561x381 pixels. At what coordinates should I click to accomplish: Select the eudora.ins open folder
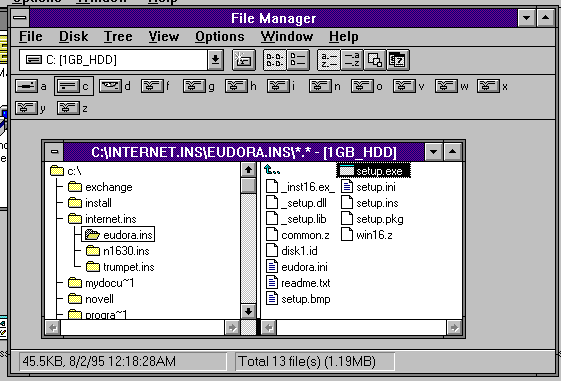click(x=118, y=235)
